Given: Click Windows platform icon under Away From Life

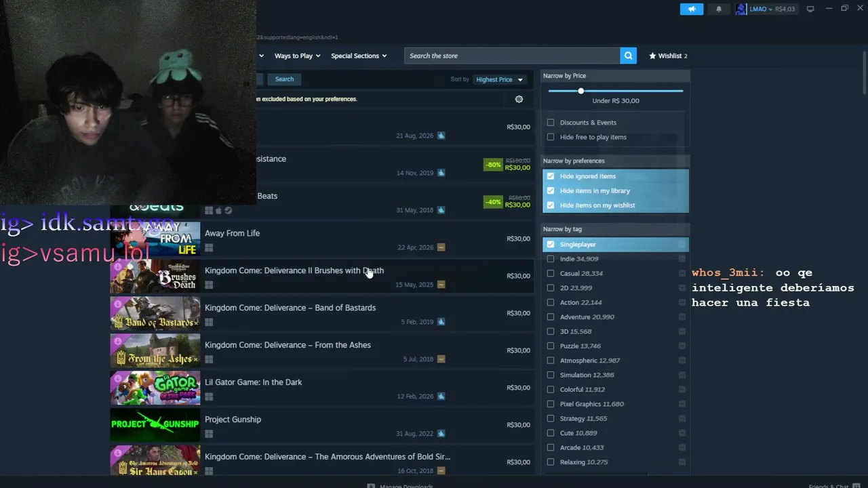Looking at the screenshot, I should [209, 248].
